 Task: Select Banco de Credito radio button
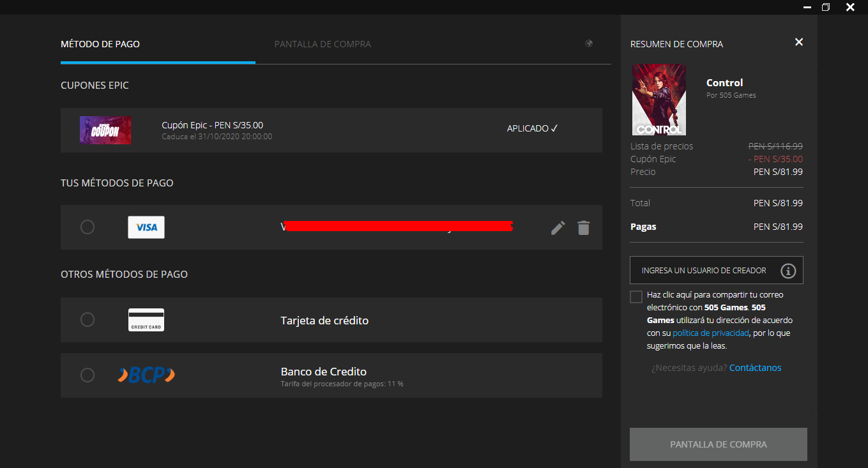point(88,375)
